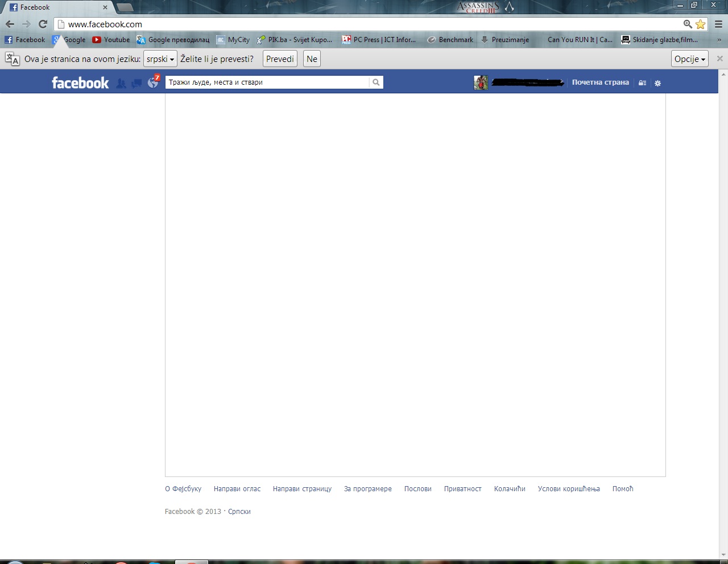Open notifications globe with red badge
The image size is (728, 564).
(x=153, y=82)
